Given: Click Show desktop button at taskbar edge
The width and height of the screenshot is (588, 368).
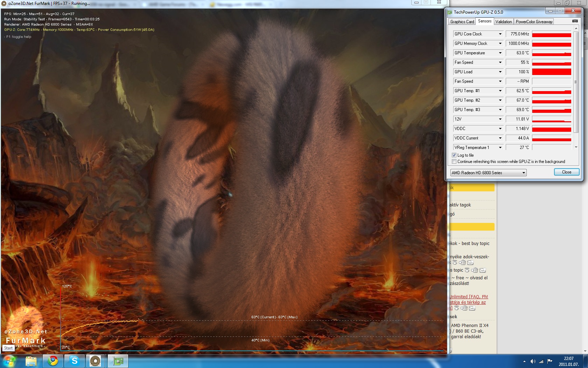Looking at the screenshot, I should click(586, 361).
